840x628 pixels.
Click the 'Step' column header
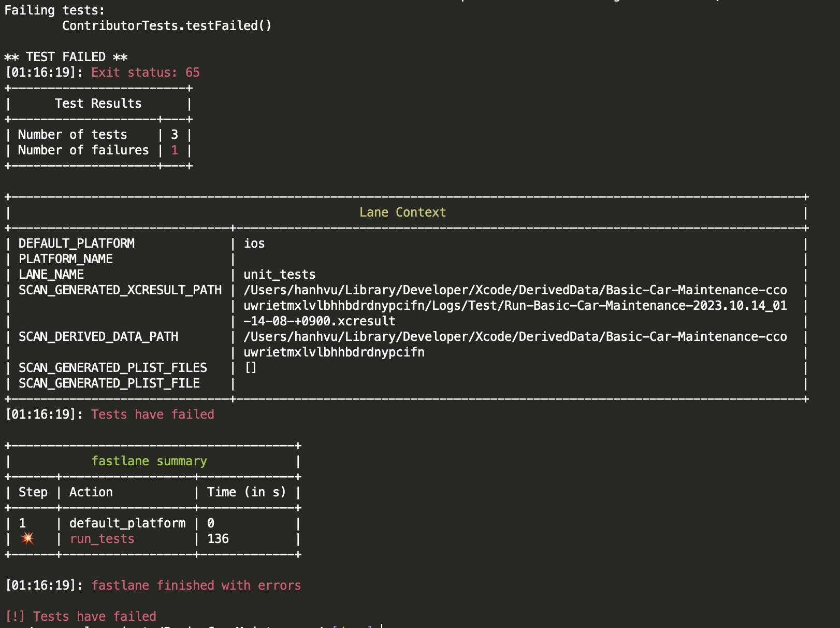(33, 492)
